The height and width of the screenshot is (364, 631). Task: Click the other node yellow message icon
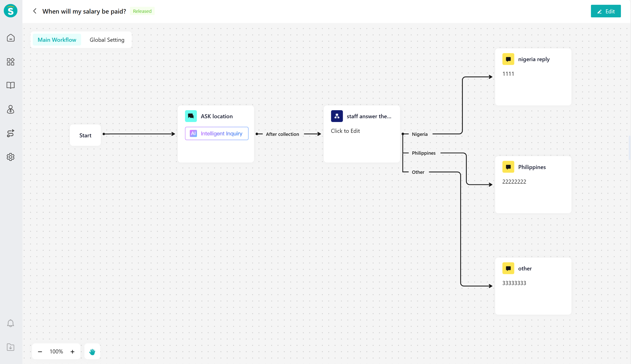click(x=508, y=268)
